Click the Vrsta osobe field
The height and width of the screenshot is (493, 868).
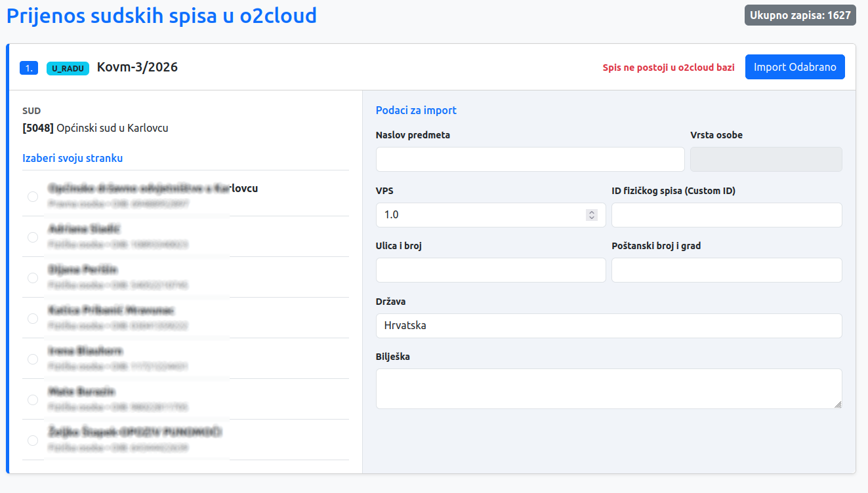[766, 159]
